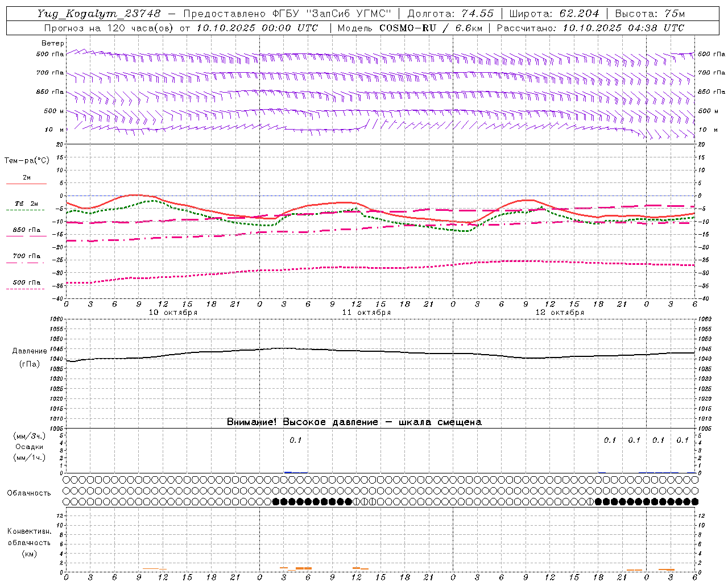The image size is (728, 582).
Task: Click the 0.1 precipitation value on 11 октября
Action: (x=295, y=440)
